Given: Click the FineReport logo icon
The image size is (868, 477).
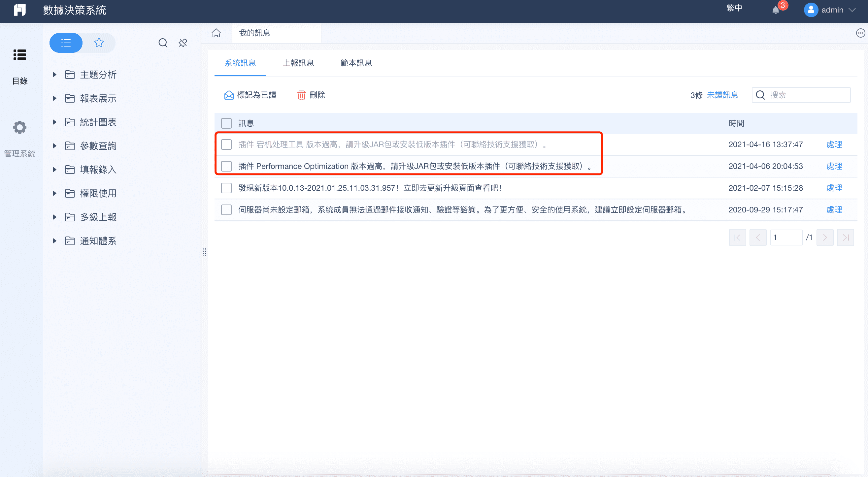Looking at the screenshot, I should (x=19, y=10).
